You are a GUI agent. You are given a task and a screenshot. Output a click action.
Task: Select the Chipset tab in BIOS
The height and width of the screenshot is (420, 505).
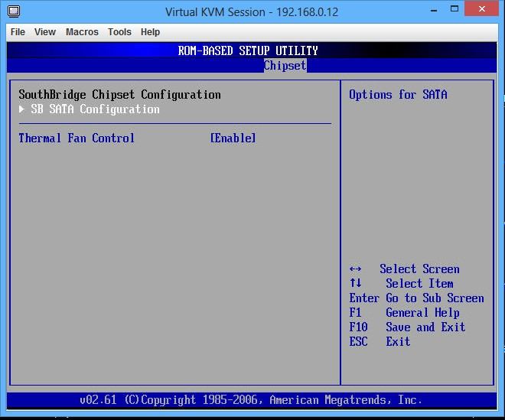285,66
